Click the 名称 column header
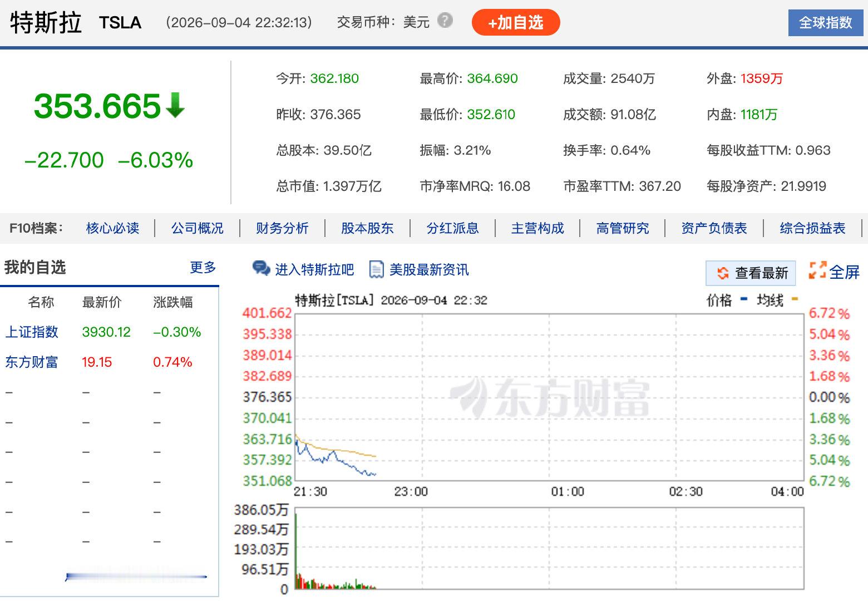Screen dimensions: 868x601 41,302
